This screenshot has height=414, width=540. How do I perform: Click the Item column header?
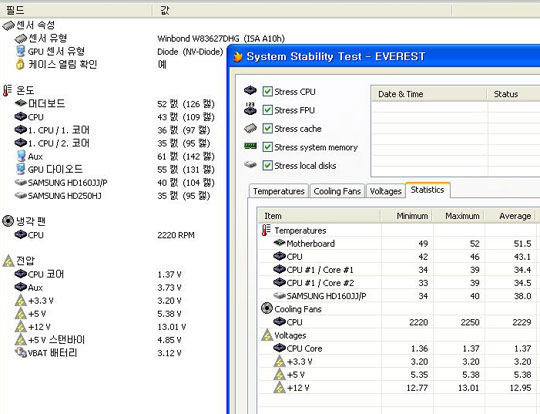click(x=319, y=216)
